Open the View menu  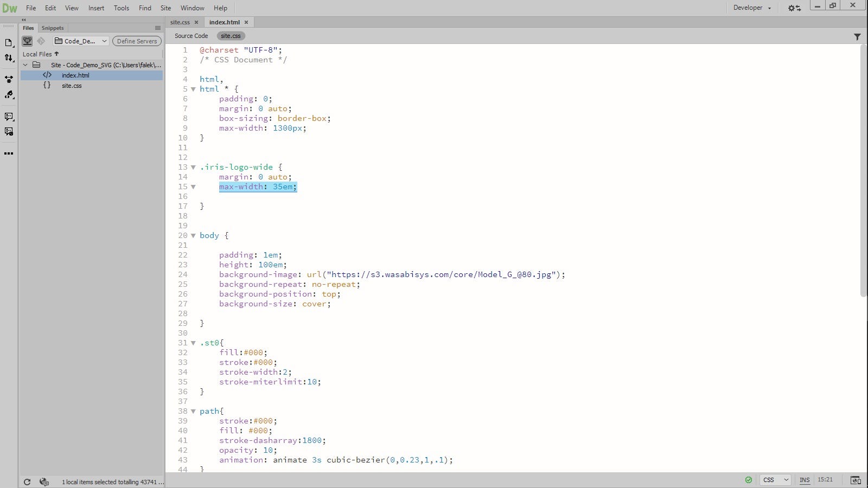click(x=72, y=8)
